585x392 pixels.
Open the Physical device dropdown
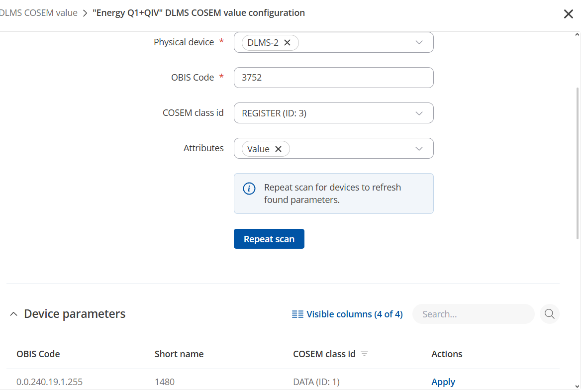419,42
